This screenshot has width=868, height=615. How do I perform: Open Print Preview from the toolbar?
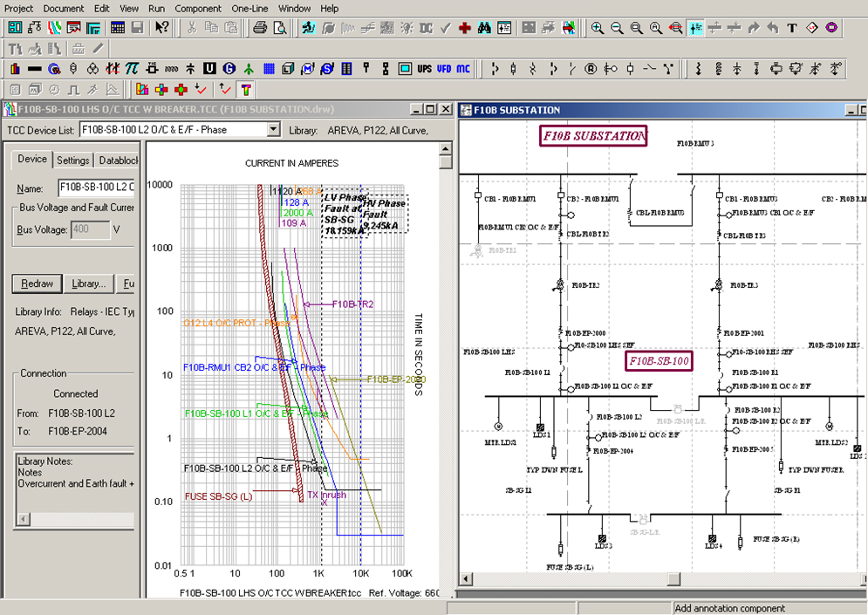[x=279, y=28]
